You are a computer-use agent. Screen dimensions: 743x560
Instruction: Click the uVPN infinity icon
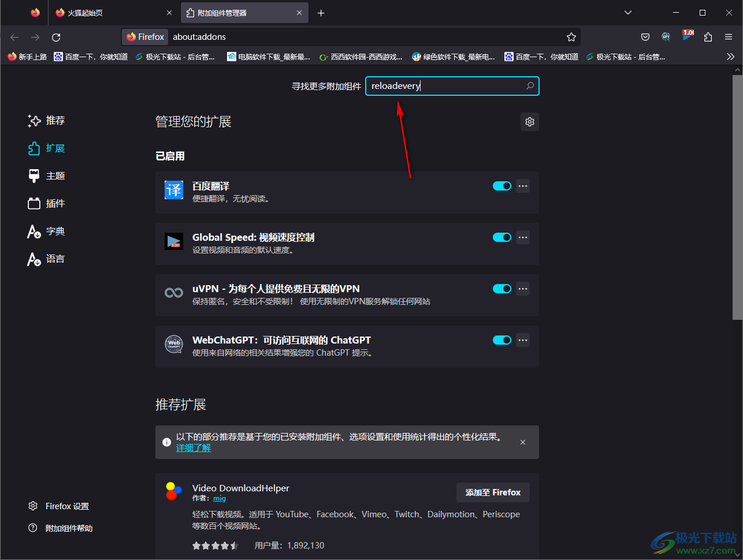coord(174,293)
